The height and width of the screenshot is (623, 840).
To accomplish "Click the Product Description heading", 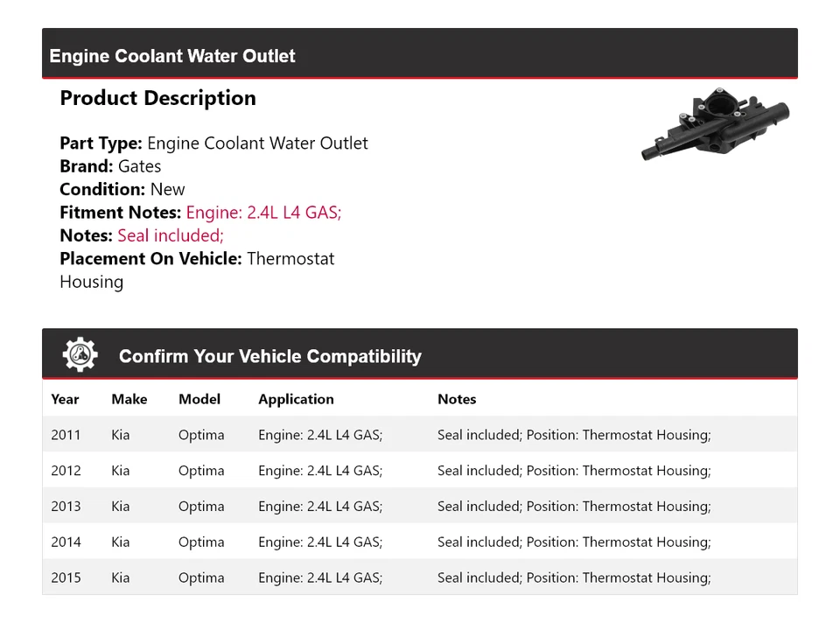I will [x=157, y=98].
